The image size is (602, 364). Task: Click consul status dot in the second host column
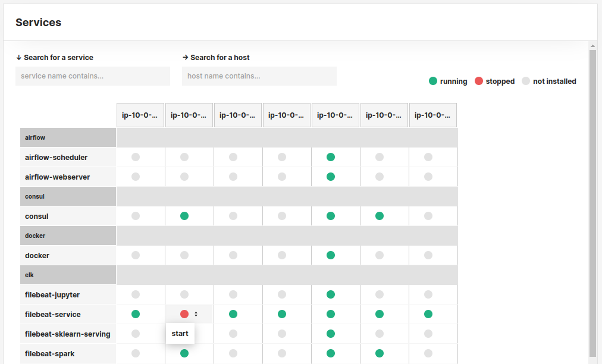click(184, 216)
